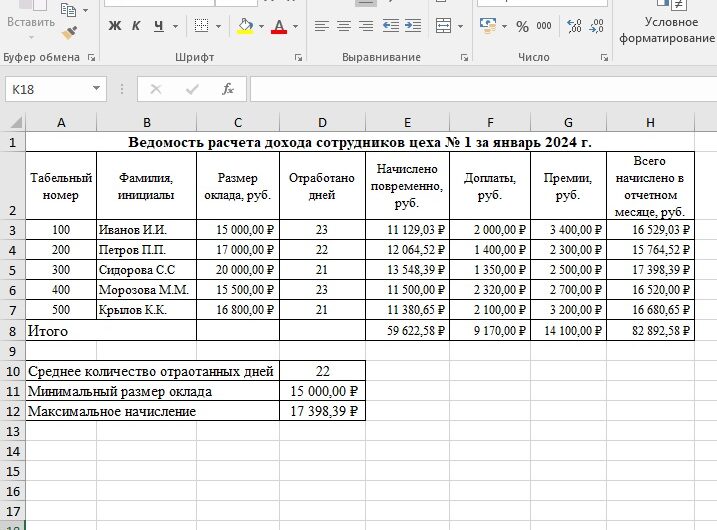The image size is (717, 530).
Task: Toggle underline formatting (Ч)
Action: 159,26
